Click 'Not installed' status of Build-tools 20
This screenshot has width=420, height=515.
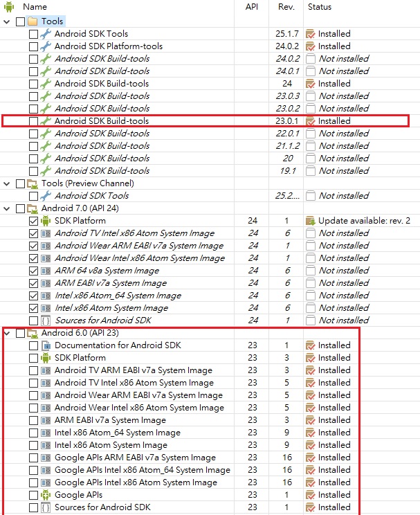point(344,159)
